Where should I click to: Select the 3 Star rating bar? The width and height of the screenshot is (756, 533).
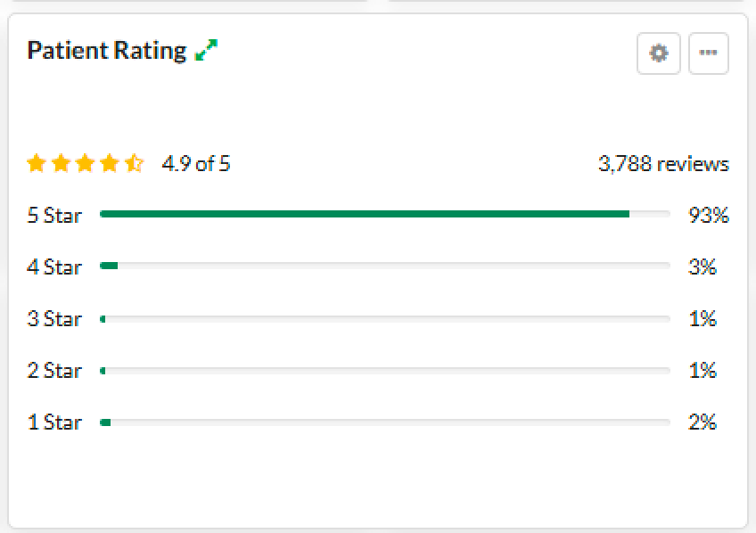[x=384, y=318]
